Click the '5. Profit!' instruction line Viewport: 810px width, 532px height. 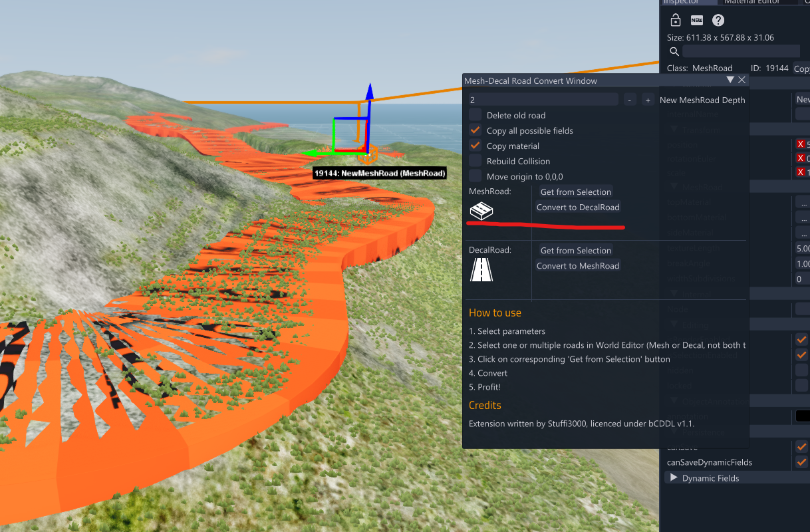tap(485, 387)
